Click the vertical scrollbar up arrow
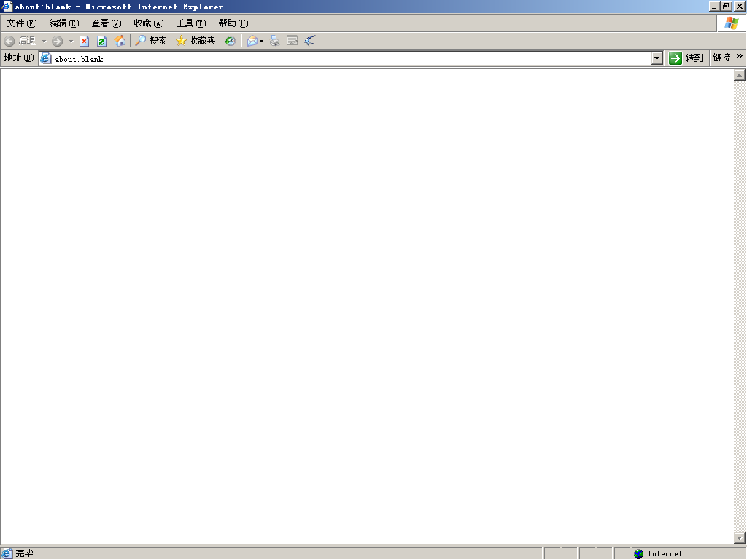Image resolution: width=747 pixels, height=560 pixels. 740,75
